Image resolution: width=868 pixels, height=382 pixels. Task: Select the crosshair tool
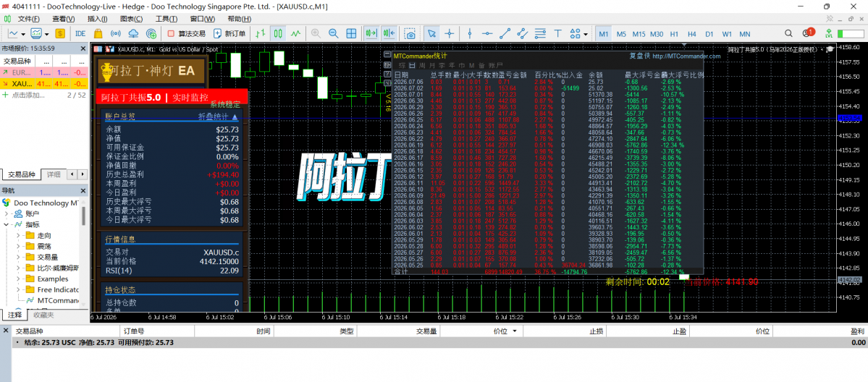coord(450,33)
